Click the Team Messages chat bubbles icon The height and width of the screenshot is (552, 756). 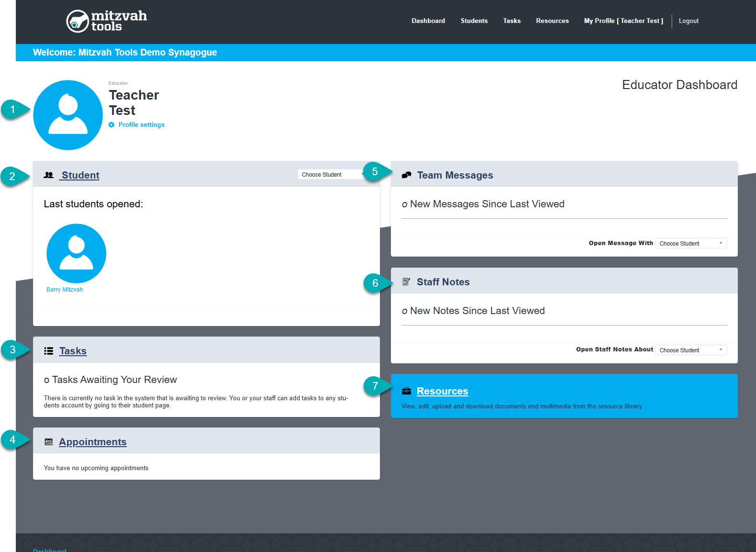[x=406, y=175]
